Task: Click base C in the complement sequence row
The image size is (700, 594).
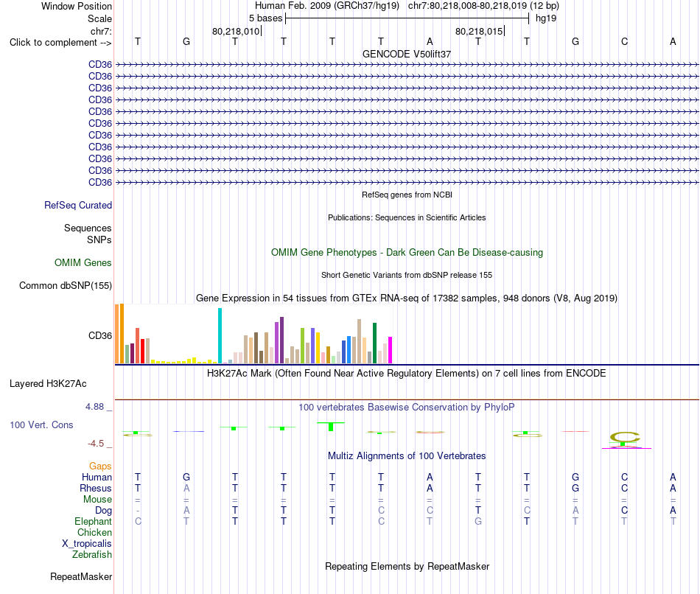Action: pos(624,41)
